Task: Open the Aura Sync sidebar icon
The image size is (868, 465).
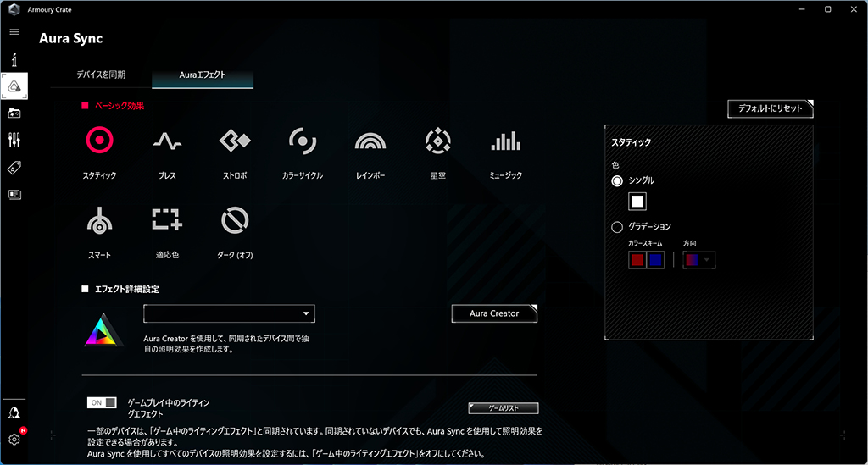Action: (14, 86)
